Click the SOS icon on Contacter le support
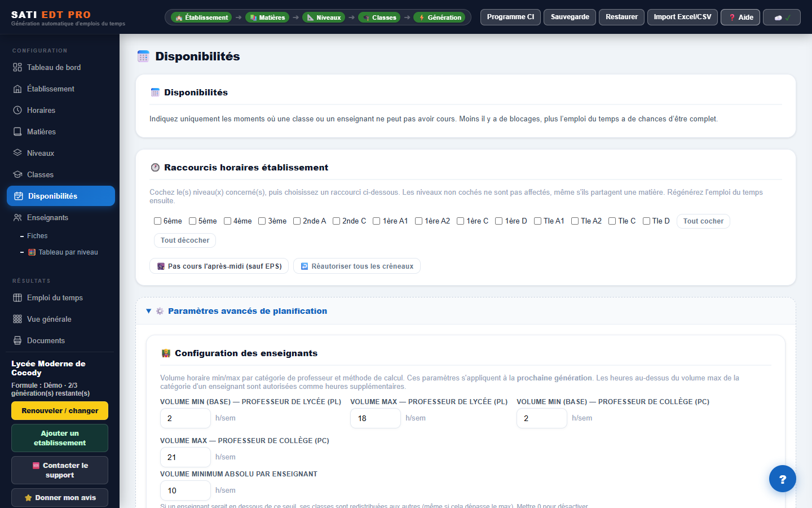The image size is (812, 508). click(x=36, y=466)
